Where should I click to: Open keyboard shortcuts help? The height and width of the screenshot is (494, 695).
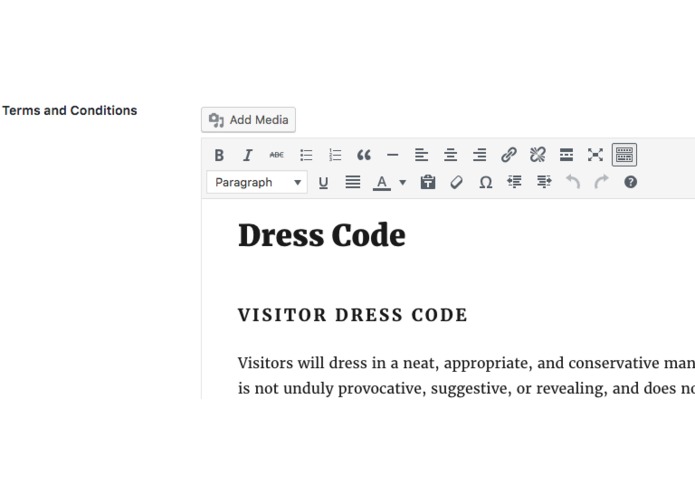tap(630, 182)
